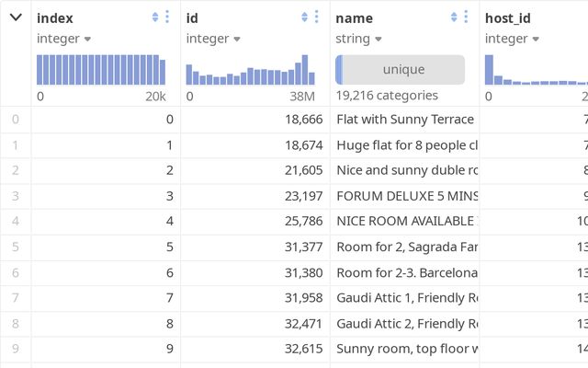Select Gaudi Attic 1 cell
This screenshot has height=368, width=588.
pyautogui.click(x=404, y=298)
